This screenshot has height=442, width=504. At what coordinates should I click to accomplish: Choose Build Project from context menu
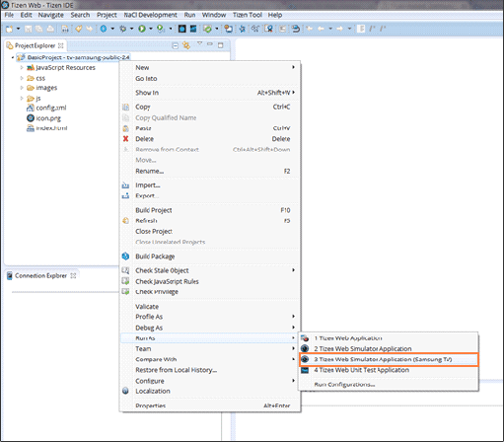(x=210, y=210)
